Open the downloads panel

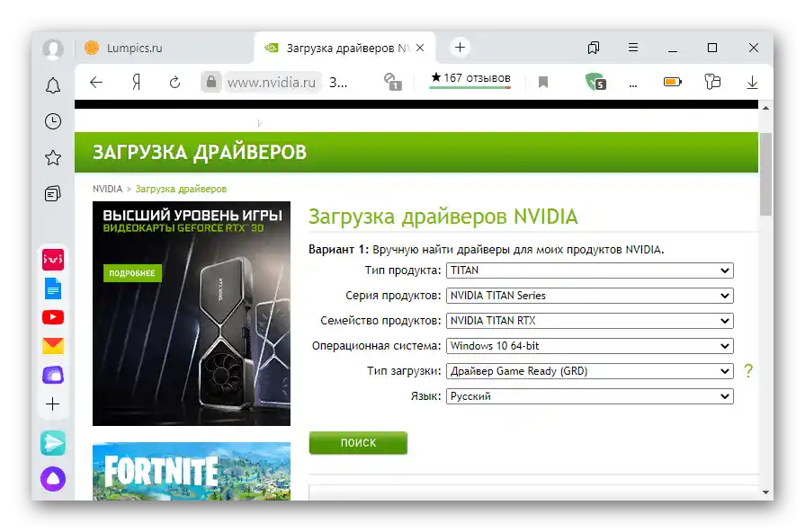752,82
